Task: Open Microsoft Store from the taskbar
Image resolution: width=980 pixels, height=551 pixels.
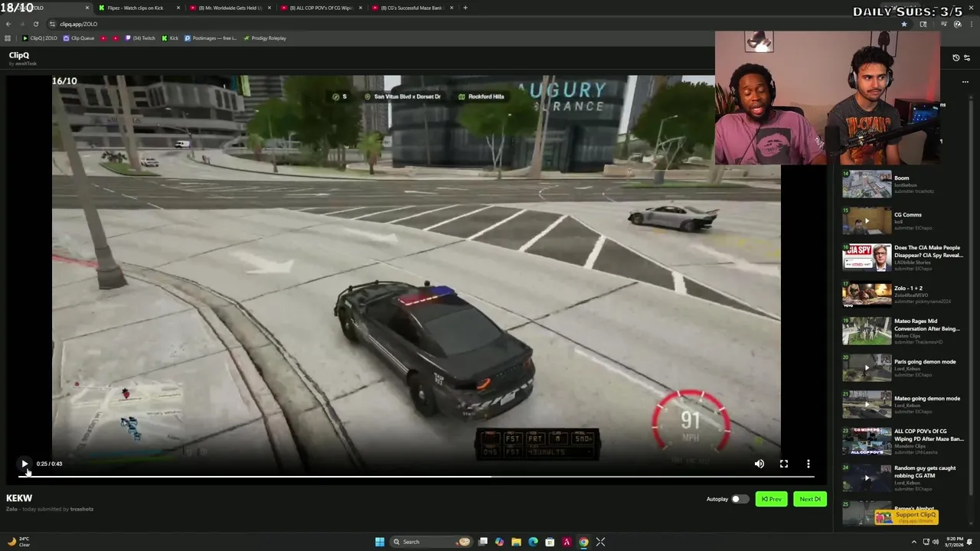Action: click(x=550, y=542)
